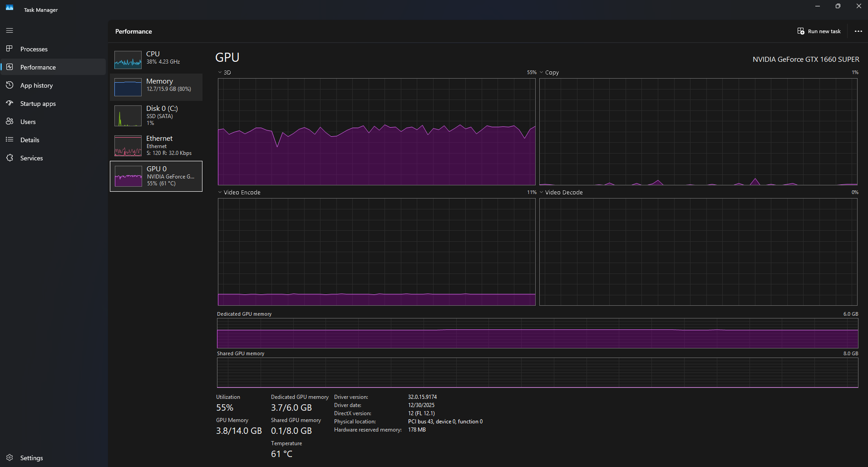Select the GPU 0 mini graph thumbnail
Image resolution: width=868 pixels, height=467 pixels.
pos(128,176)
